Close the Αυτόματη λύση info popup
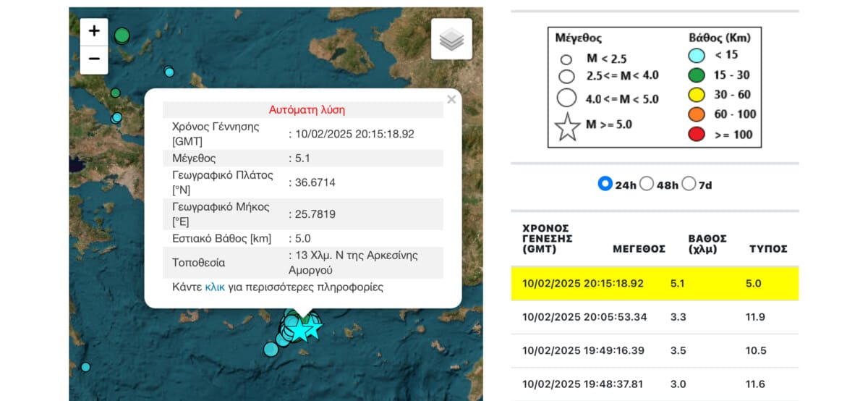868x401 pixels. coord(451,100)
